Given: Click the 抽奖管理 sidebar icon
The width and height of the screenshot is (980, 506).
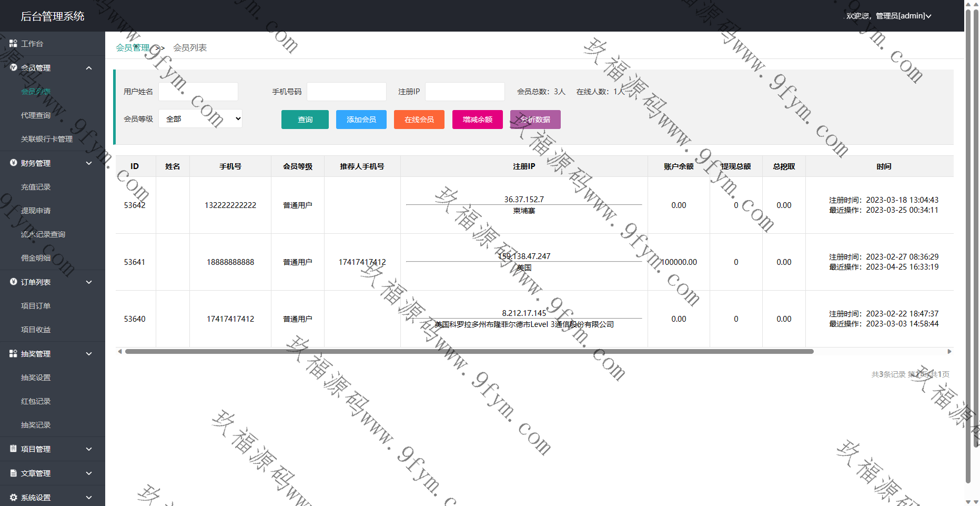Looking at the screenshot, I should click(x=13, y=354).
